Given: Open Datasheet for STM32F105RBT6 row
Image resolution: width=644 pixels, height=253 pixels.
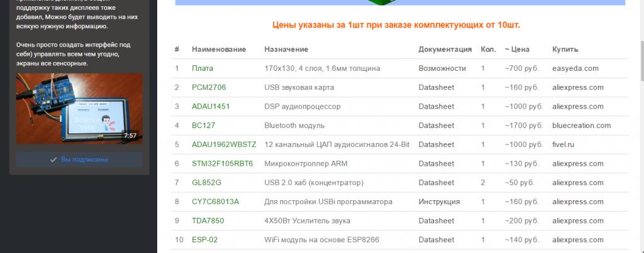Looking at the screenshot, I should point(436,164).
